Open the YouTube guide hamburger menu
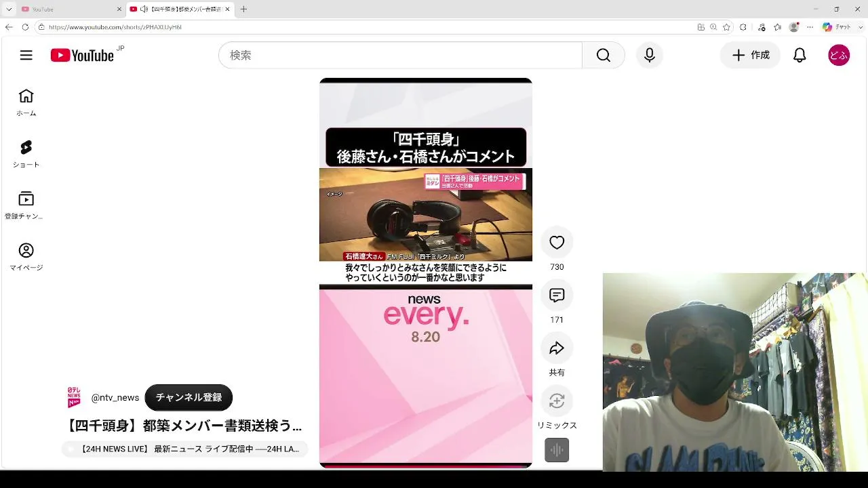 click(x=26, y=56)
